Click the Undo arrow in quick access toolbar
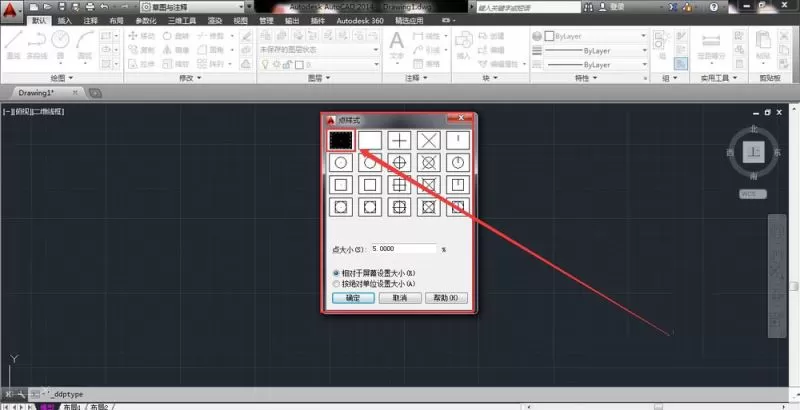Screen dimensions: 800x410 tap(105, 7)
